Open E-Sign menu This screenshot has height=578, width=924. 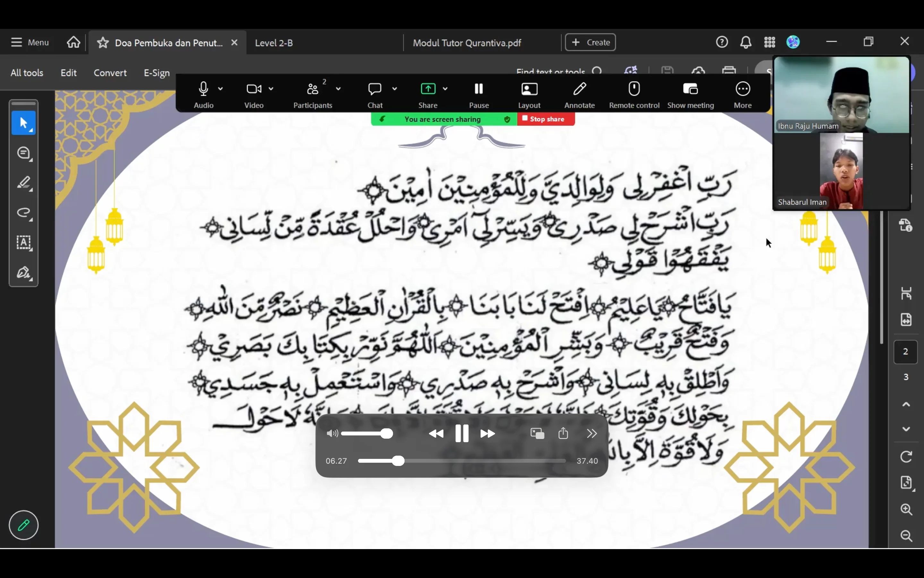click(x=157, y=73)
